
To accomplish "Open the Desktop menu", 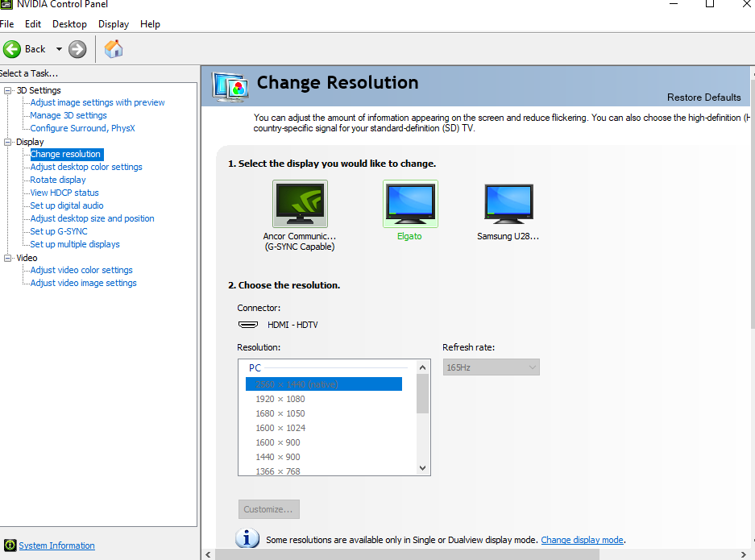I will coord(69,24).
